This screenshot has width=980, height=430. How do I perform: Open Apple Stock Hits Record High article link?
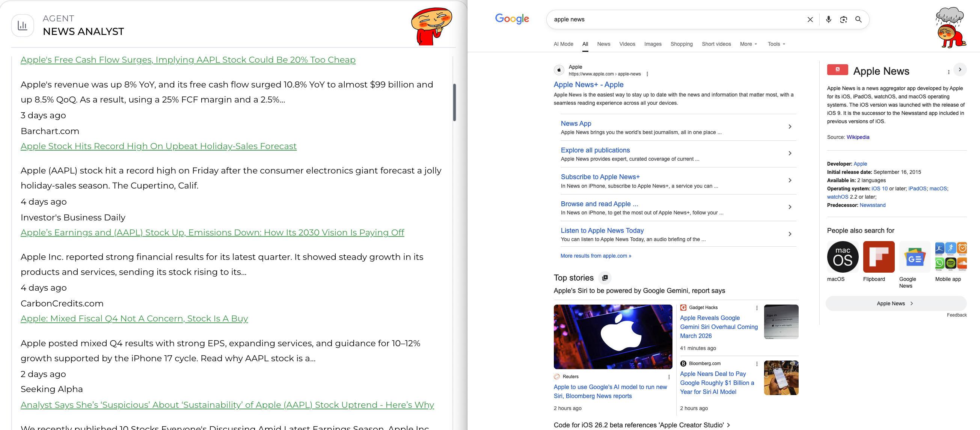pos(158,146)
